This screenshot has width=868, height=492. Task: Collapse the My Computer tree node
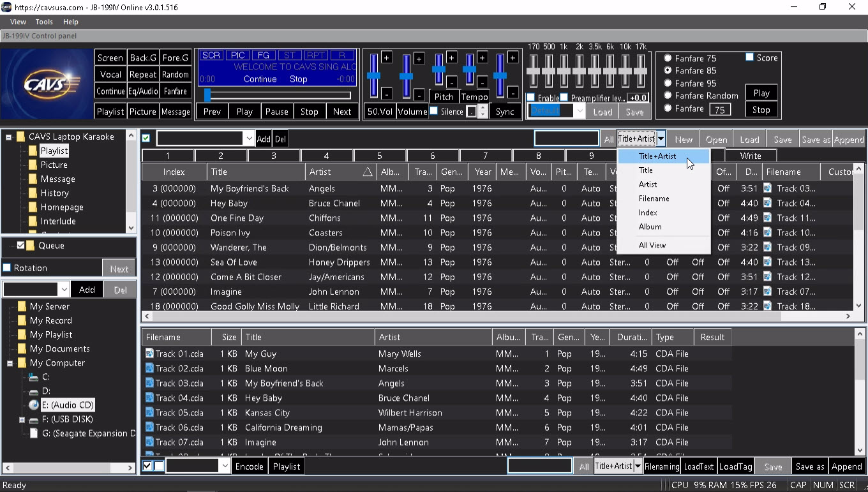10,363
